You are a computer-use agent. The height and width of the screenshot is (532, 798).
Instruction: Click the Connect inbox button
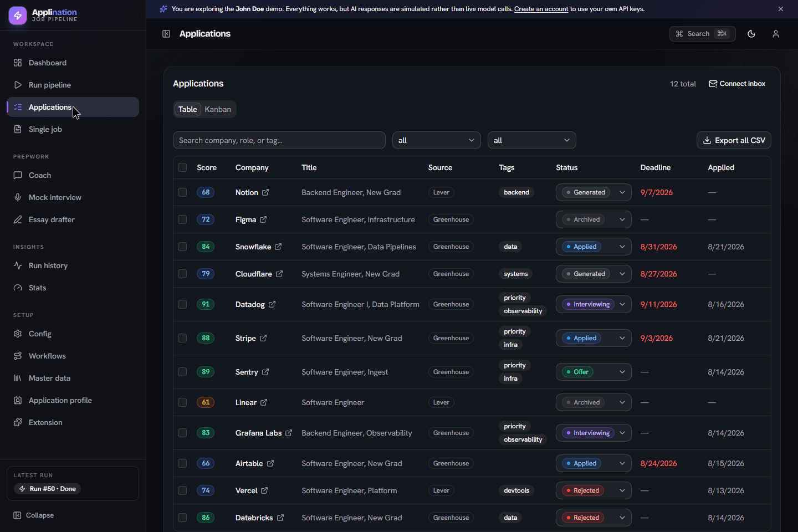coord(737,84)
